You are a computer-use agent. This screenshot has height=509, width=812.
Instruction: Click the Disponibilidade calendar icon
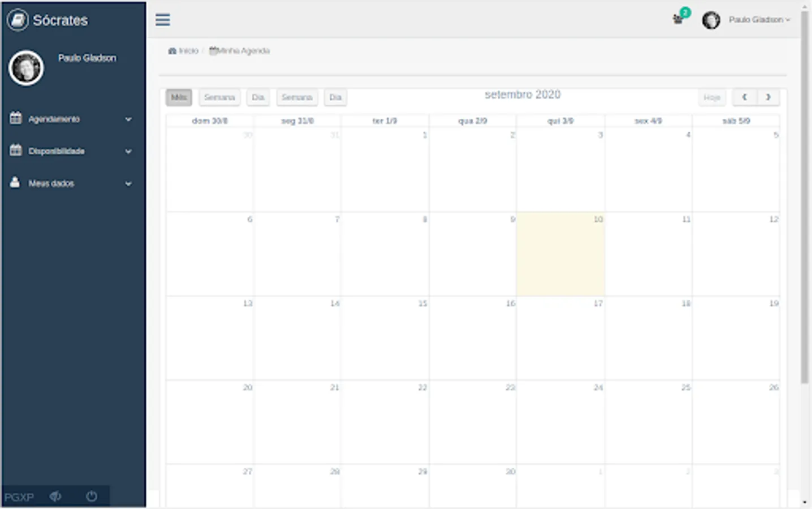(x=16, y=150)
